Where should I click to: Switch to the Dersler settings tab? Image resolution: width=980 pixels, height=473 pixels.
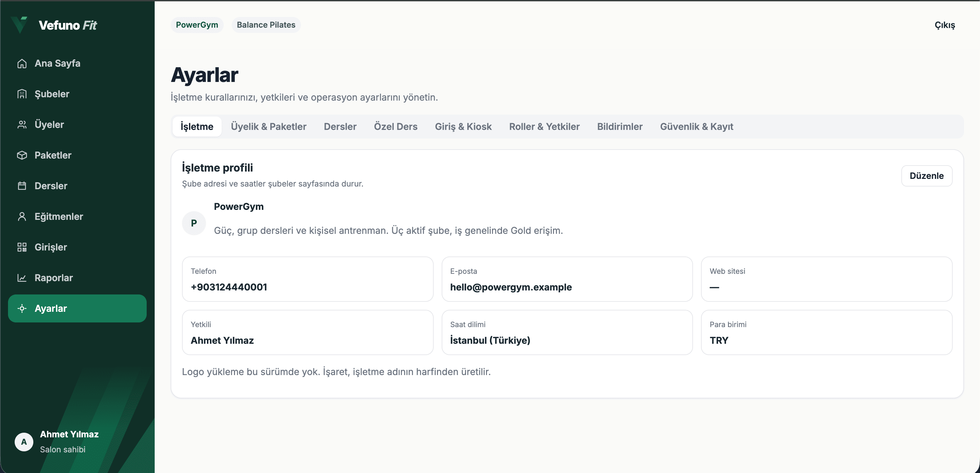coord(340,127)
